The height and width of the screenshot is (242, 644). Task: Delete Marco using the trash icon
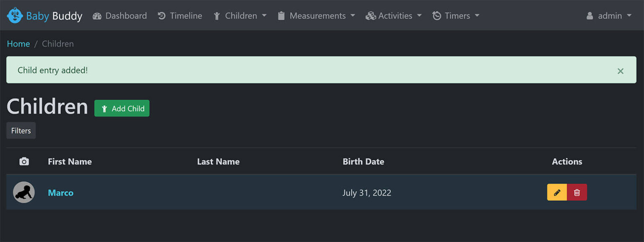(x=577, y=192)
